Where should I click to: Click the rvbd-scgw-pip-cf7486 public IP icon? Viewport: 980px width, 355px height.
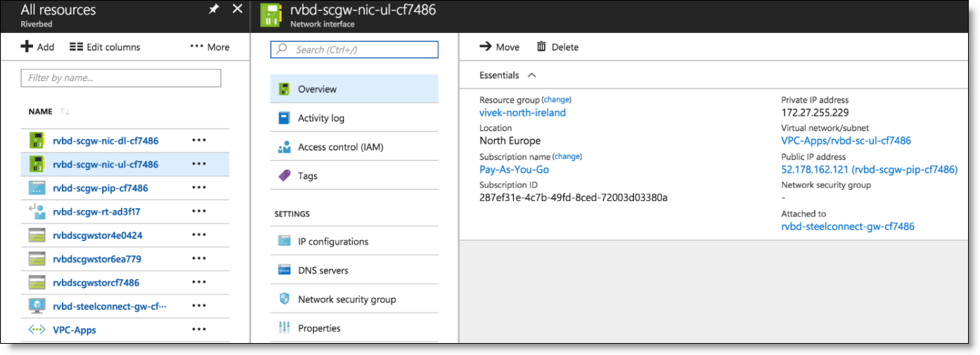pyautogui.click(x=37, y=188)
